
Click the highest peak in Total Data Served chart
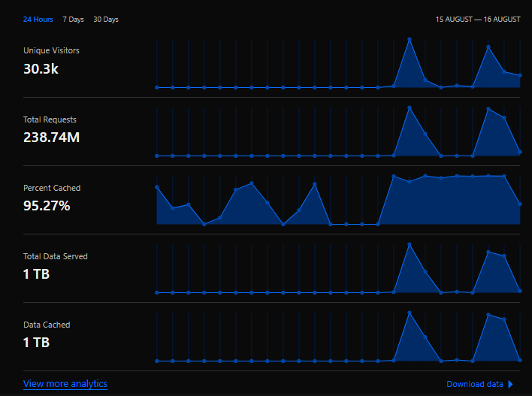click(x=410, y=244)
